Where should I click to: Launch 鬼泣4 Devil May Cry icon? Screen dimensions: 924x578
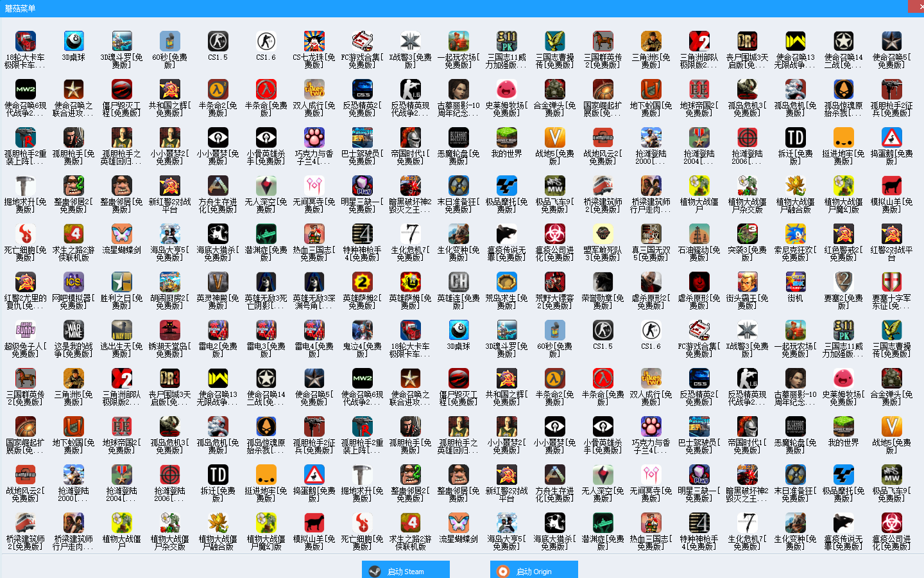(362, 331)
